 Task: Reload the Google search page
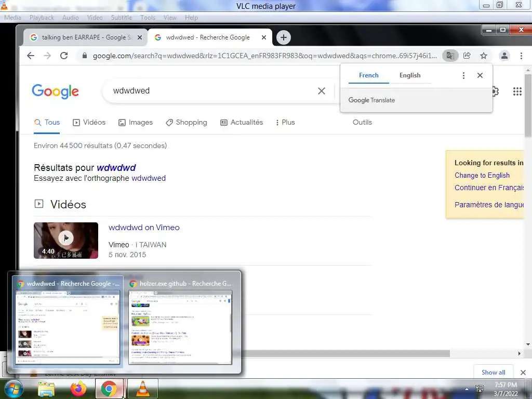point(64,56)
